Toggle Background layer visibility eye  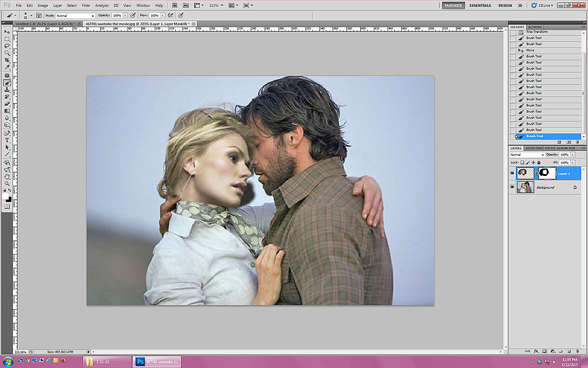pyautogui.click(x=512, y=187)
